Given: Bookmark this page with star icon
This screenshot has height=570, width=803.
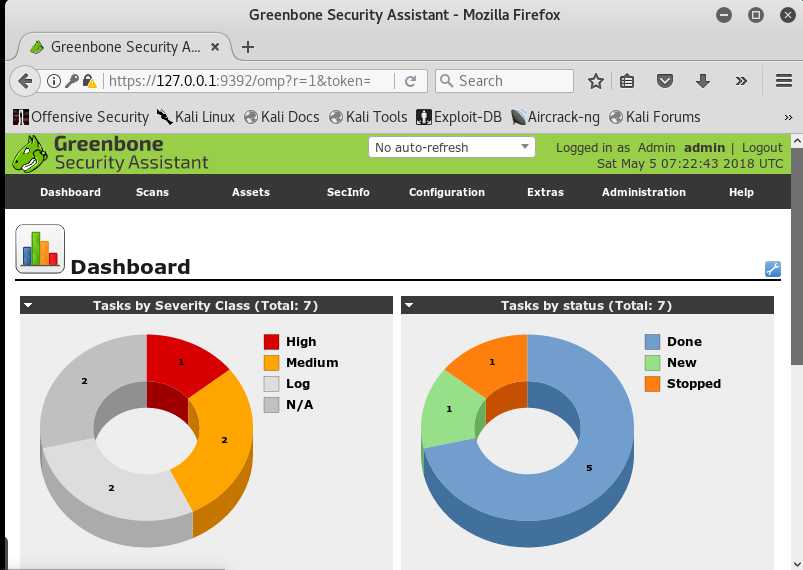Looking at the screenshot, I should [x=596, y=81].
